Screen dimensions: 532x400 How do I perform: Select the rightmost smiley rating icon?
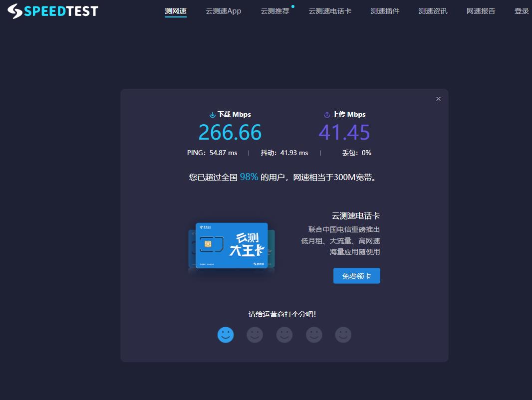coord(343,335)
